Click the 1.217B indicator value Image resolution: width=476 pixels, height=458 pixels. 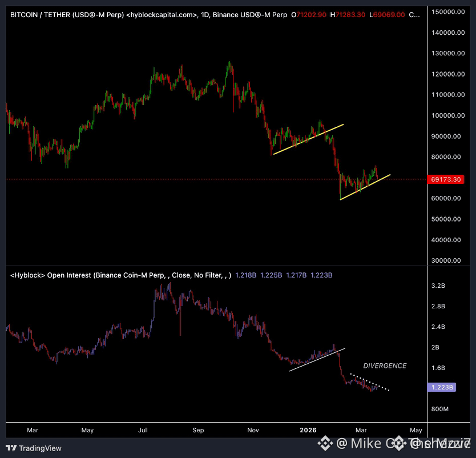pos(296,275)
